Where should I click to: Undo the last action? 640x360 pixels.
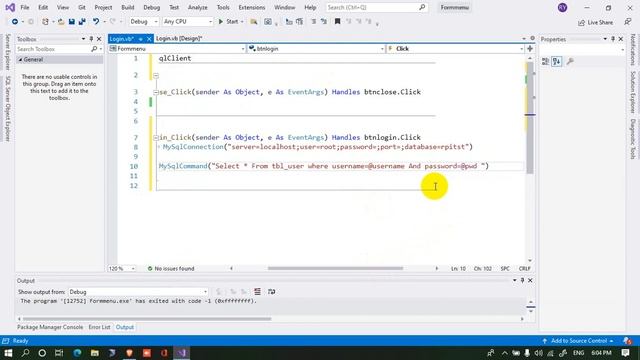96,22
